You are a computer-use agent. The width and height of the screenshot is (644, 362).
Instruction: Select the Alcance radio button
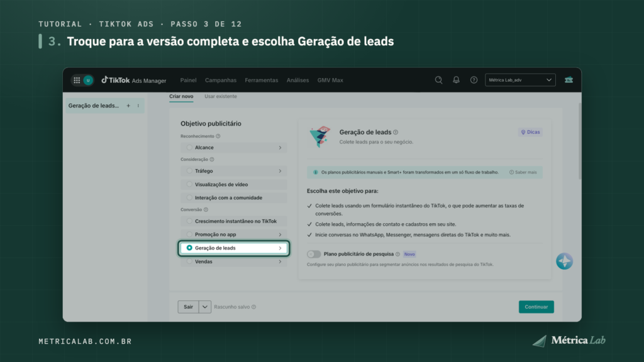coord(189,147)
